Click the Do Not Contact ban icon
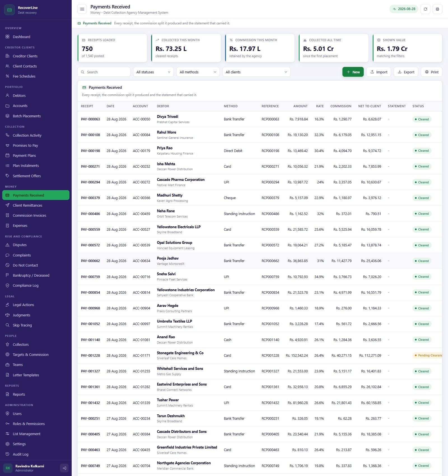 (x=8, y=265)
